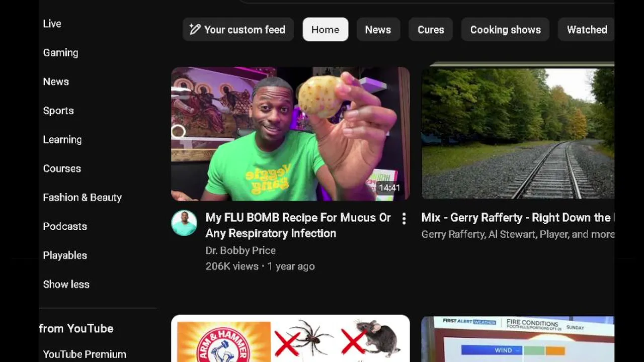This screenshot has width=644, height=362.
Task: Open the Arm & Hammer spider video thumbnail
Action: [x=290, y=338]
